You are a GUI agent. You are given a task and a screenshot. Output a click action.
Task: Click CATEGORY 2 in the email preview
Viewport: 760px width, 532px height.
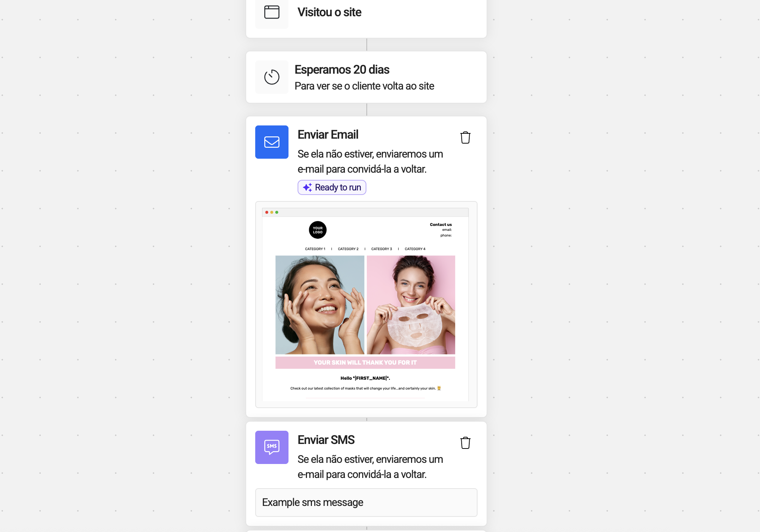tap(348, 249)
